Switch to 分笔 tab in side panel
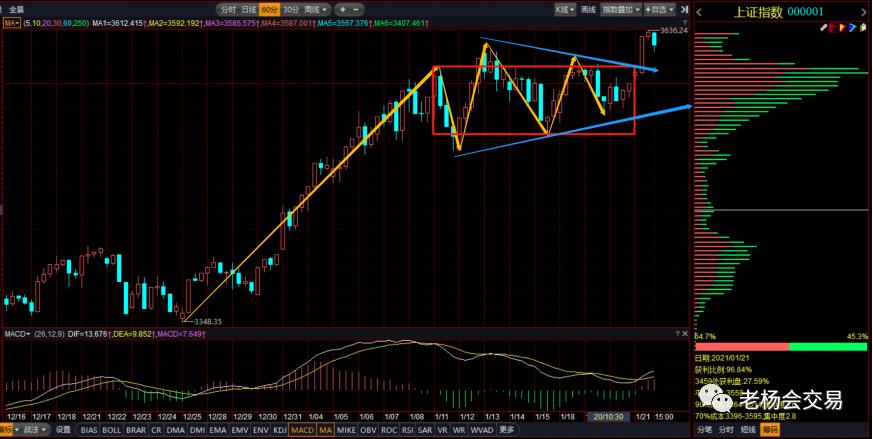Image resolution: width=873 pixels, height=439 pixels. tap(705, 430)
